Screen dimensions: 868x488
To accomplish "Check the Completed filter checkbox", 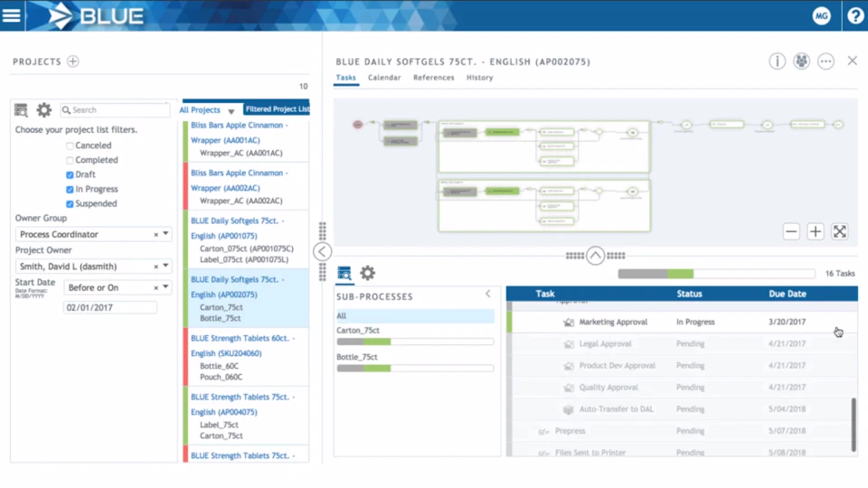I will coord(70,161).
